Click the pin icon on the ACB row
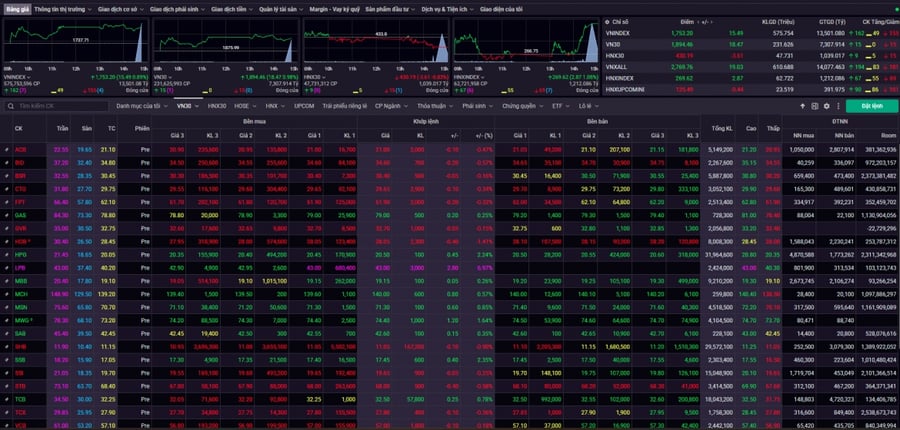 point(7,149)
